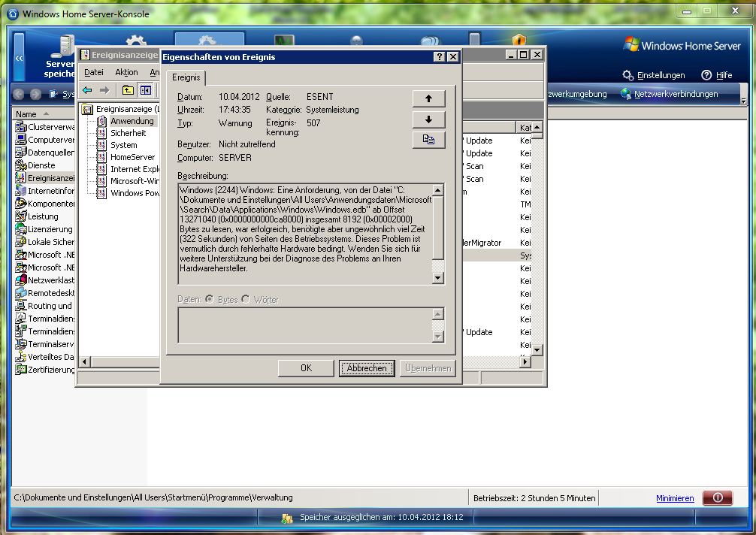Screen dimensions: 756x535
Task: Click inside the empty Daten box
Action: click(x=305, y=325)
